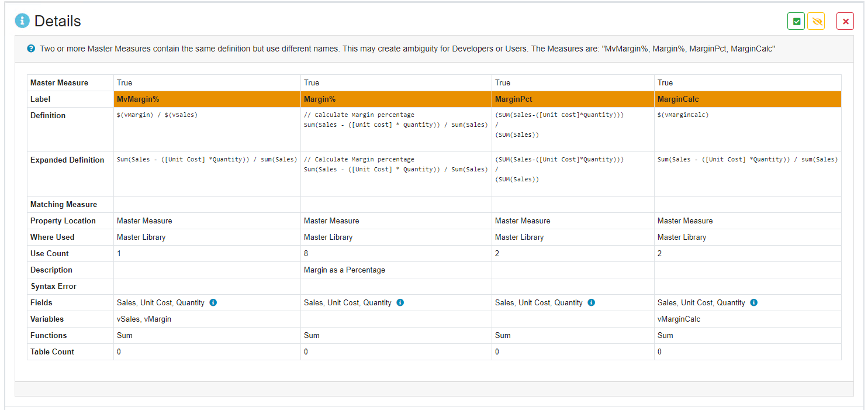
Task: Click the question mark icon in warning message
Action: 31,49
